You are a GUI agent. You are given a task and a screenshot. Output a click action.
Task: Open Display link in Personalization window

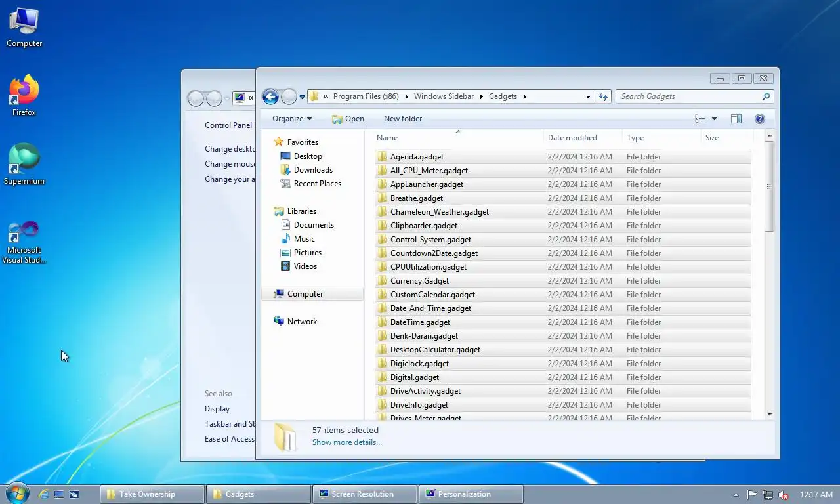(x=217, y=409)
